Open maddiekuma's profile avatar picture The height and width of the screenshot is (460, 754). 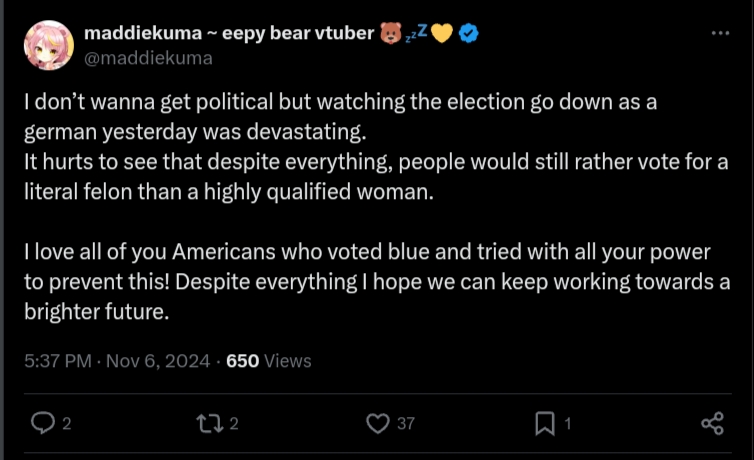coord(47,45)
